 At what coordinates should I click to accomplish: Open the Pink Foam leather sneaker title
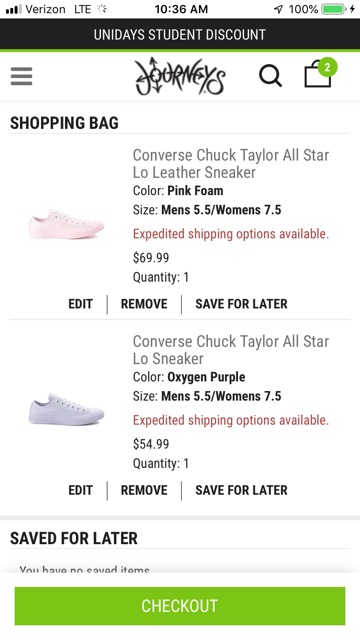point(231,164)
